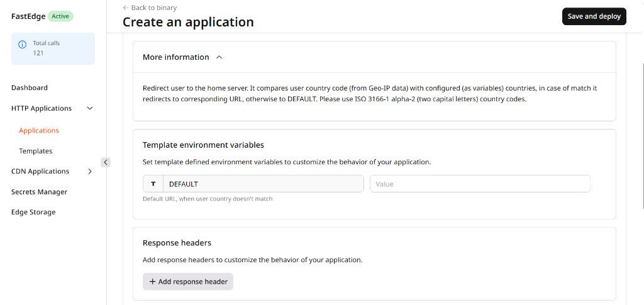Click the Response headers heading
This screenshot has width=644, height=305.
coord(177,243)
